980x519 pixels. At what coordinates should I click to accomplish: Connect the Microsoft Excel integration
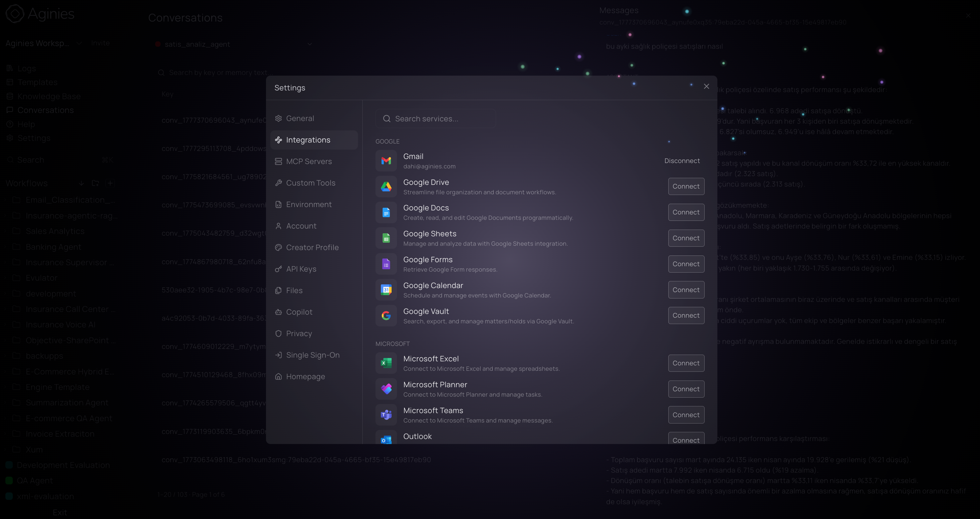(686, 363)
